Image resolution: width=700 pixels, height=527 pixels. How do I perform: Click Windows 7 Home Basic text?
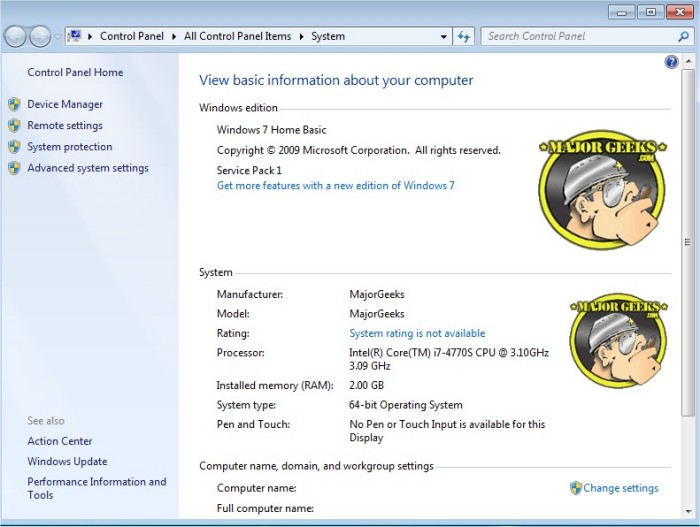point(271,130)
